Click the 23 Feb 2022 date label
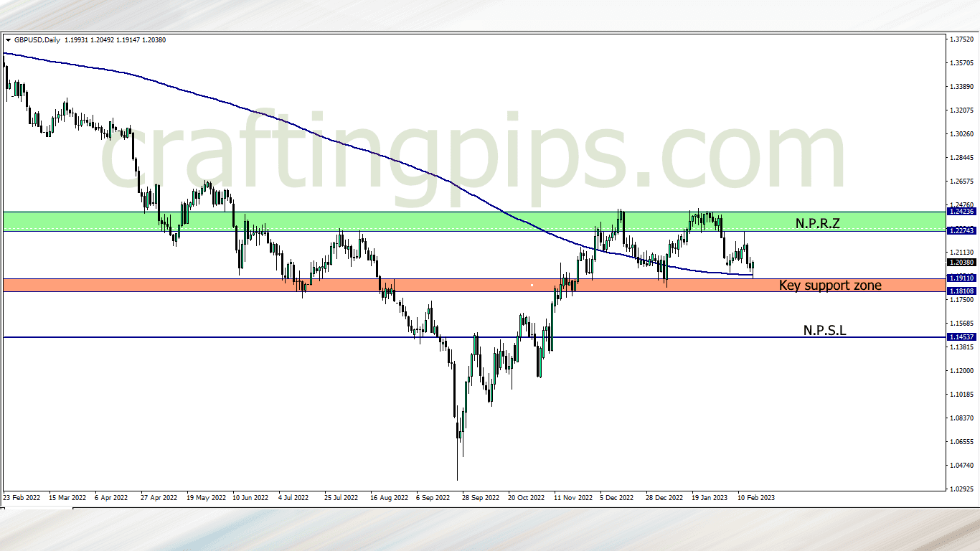 pos(21,497)
